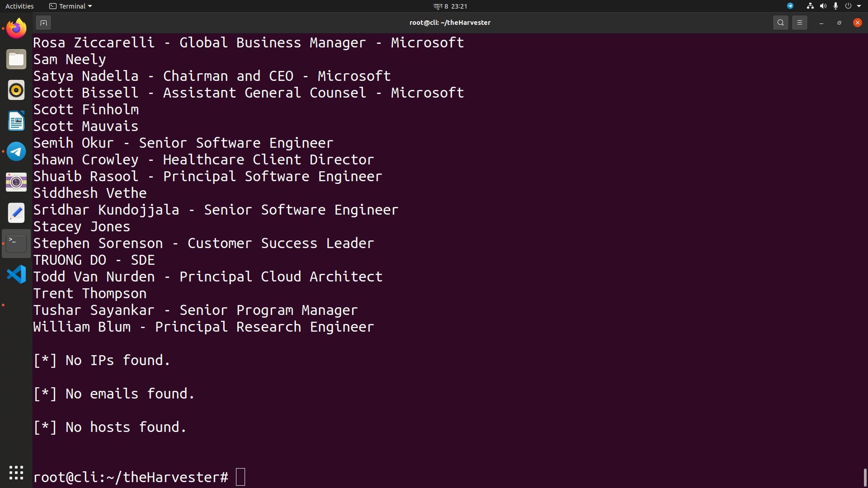
Task: Open the terminal hamburger menu
Action: pos(800,23)
